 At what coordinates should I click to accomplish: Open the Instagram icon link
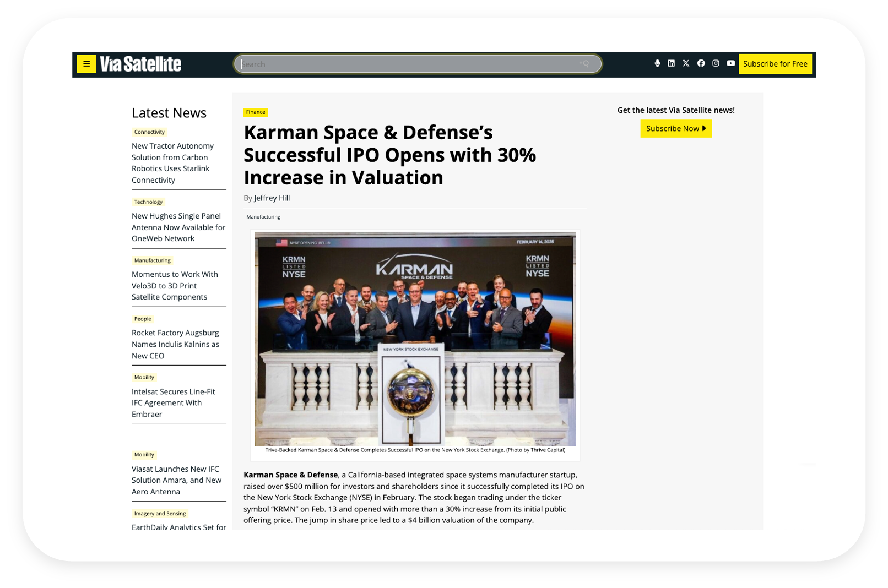pyautogui.click(x=716, y=63)
